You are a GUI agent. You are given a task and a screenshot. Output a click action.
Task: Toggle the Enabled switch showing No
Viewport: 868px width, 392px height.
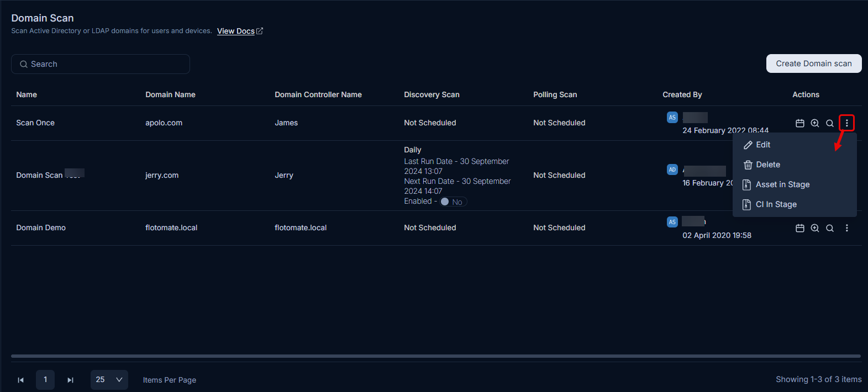[454, 202]
